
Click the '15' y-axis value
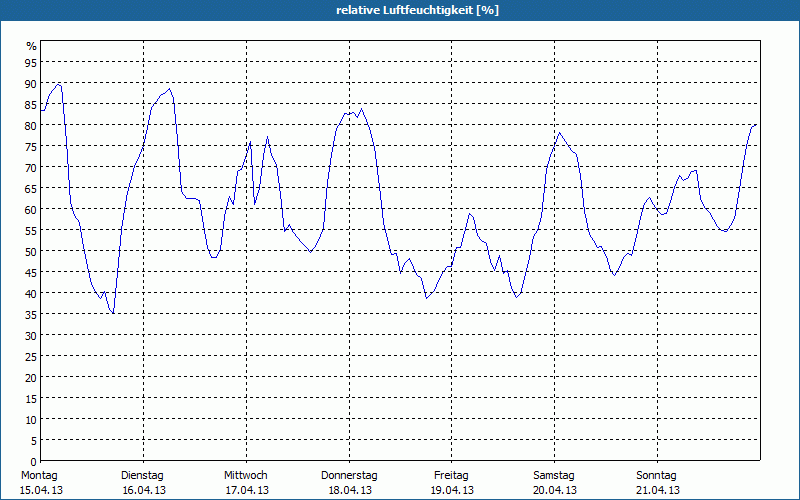31,398
